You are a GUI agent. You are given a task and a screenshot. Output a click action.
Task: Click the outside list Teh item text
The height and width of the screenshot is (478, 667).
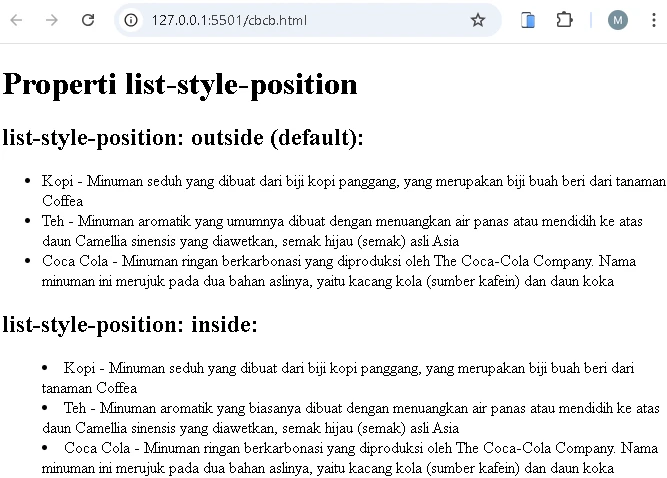[342, 231]
